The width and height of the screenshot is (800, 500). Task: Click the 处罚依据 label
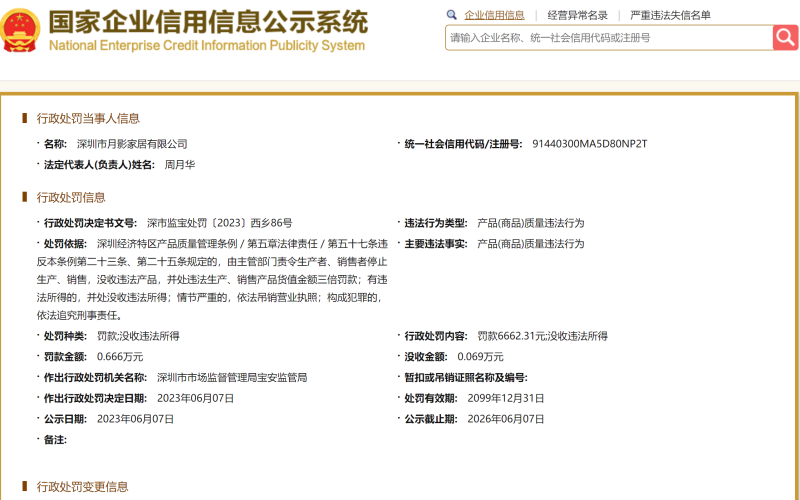tap(65, 244)
